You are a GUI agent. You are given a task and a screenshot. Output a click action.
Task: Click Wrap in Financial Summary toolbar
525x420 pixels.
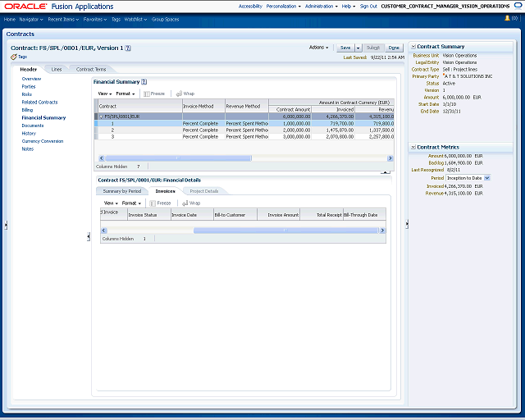pyautogui.click(x=185, y=94)
